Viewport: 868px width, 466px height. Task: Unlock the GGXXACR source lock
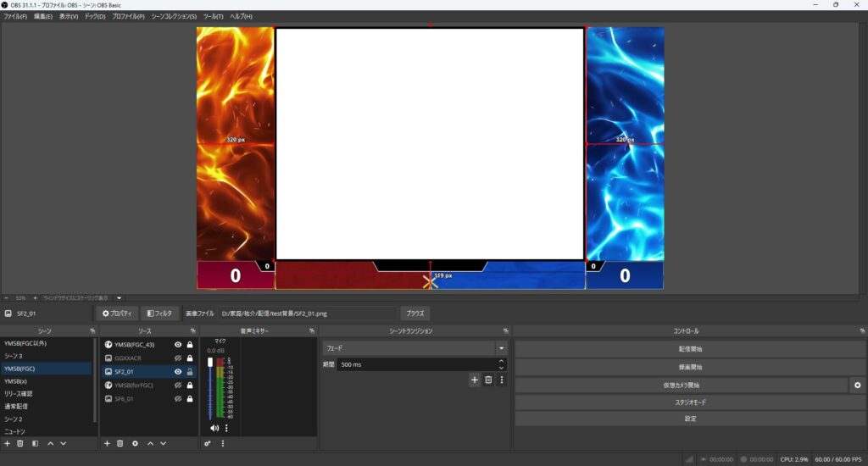pyautogui.click(x=190, y=358)
